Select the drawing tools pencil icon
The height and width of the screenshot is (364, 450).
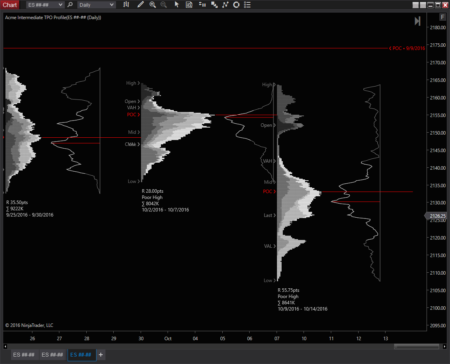click(x=140, y=5)
